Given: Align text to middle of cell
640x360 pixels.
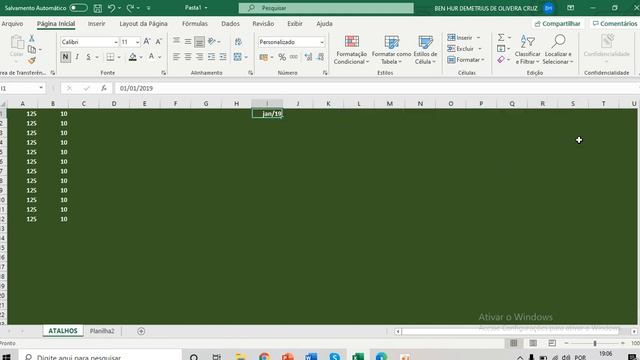Looking at the screenshot, I should pos(188,41).
